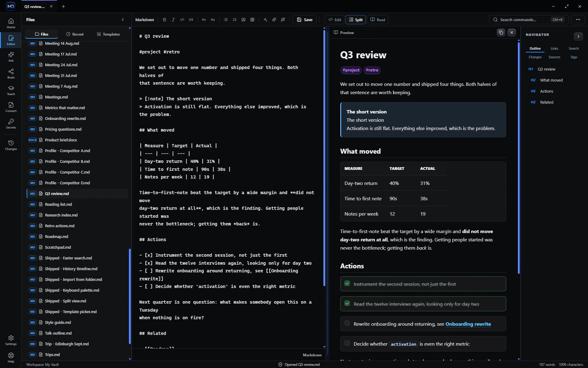Switch to Read view mode
Viewport: 588px width, 368px height.
[378, 20]
